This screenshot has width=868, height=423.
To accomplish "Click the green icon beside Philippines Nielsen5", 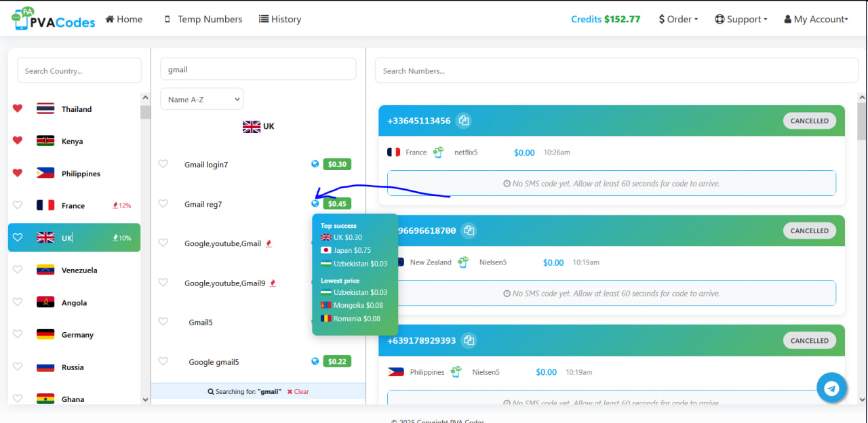I will [x=456, y=371].
